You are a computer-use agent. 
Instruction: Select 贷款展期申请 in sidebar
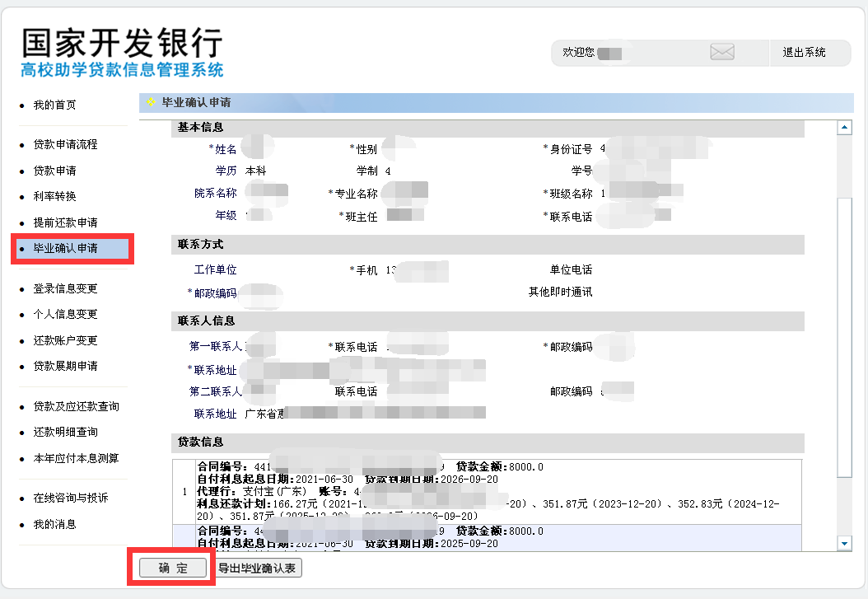[x=65, y=366]
